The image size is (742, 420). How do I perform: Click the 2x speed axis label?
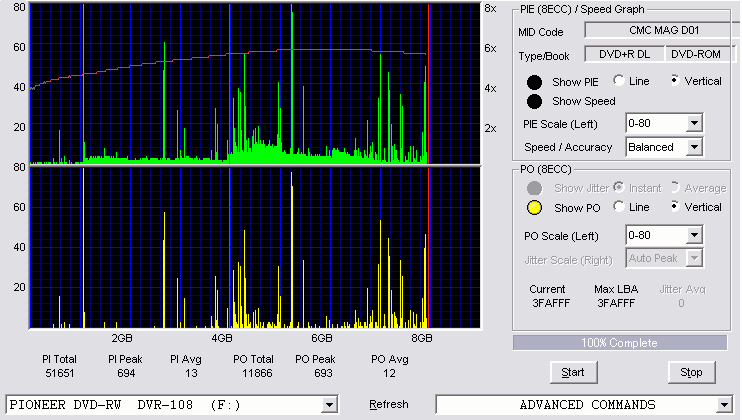click(490, 128)
